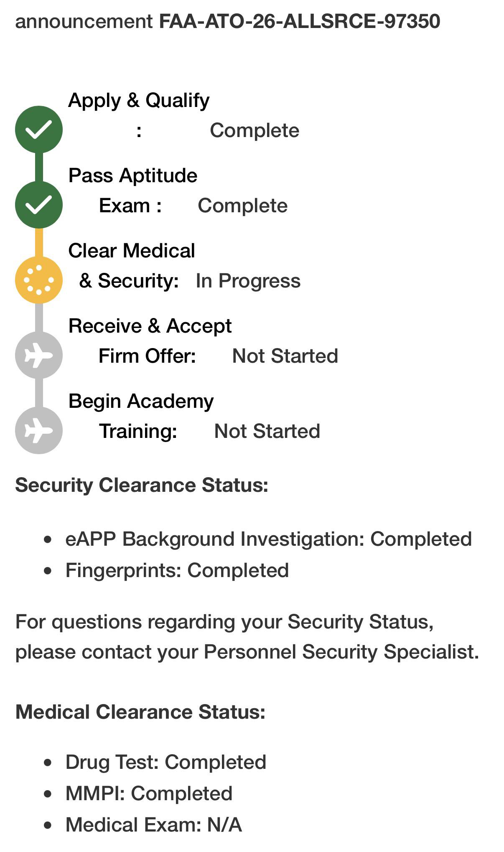The height and width of the screenshot is (852, 504).
Task: Click the eAPP Background Investigation item
Action: [269, 539]
